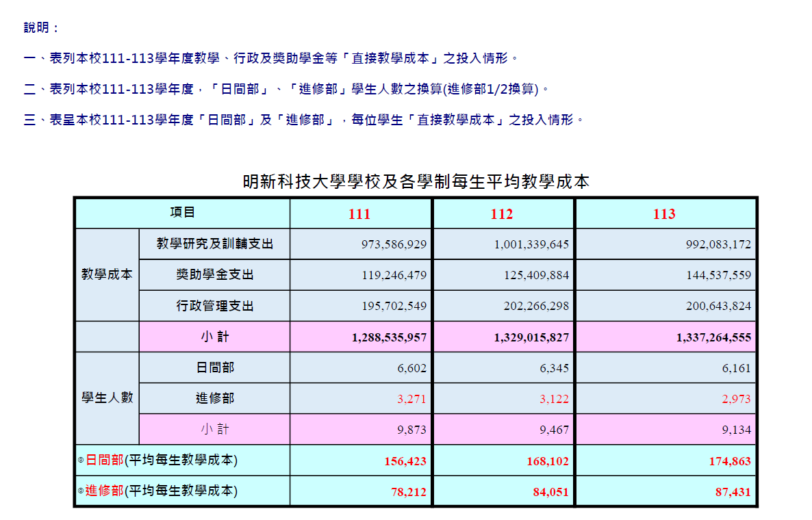The image size is (812, 520).
Task: Click the subtotal 1,329,015,827 cell
Action: [531, 337]
